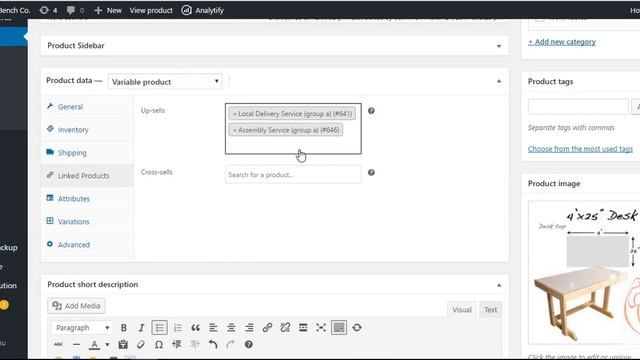Expand the Product Sidebar panel

click(499, 46)
